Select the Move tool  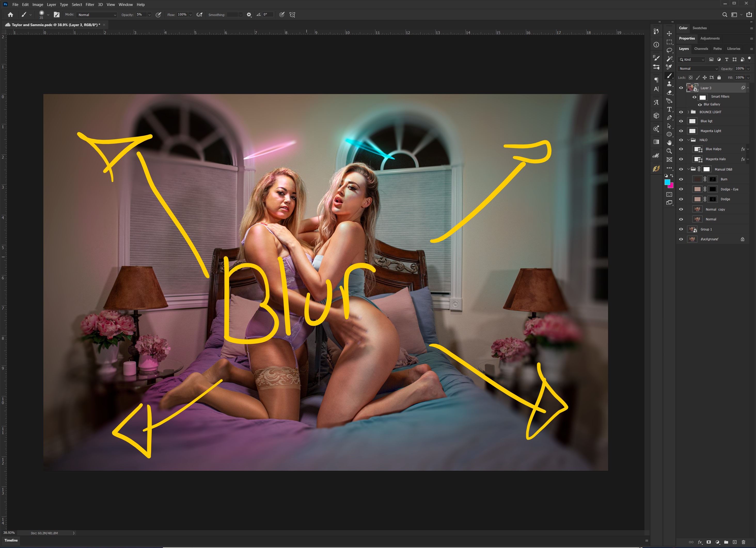[669, 34]
